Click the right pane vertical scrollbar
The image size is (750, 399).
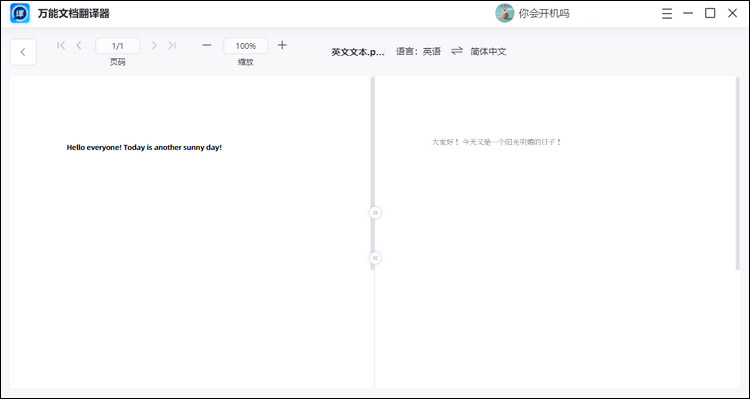[x=738, y=173]
